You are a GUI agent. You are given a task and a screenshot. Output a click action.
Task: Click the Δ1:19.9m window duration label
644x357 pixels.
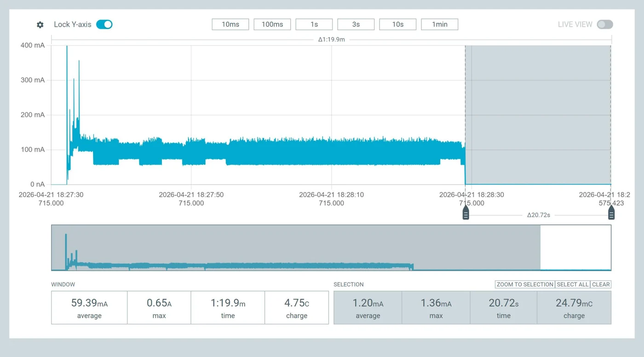coord(331,40)
